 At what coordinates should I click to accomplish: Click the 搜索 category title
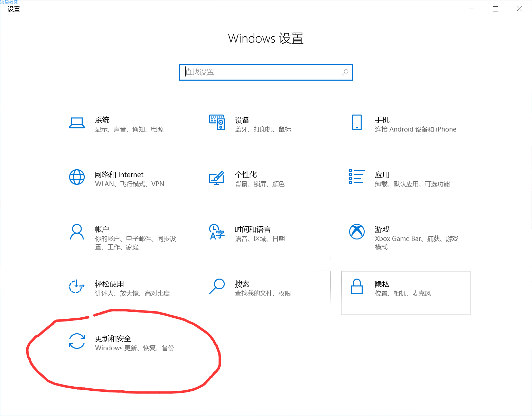pos(242,284)
